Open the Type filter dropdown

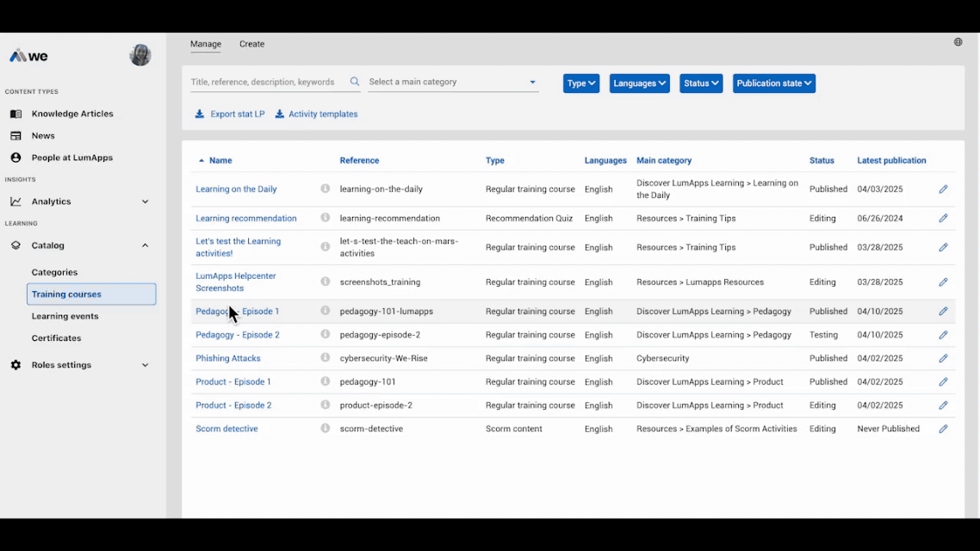[x=581, y=84]
